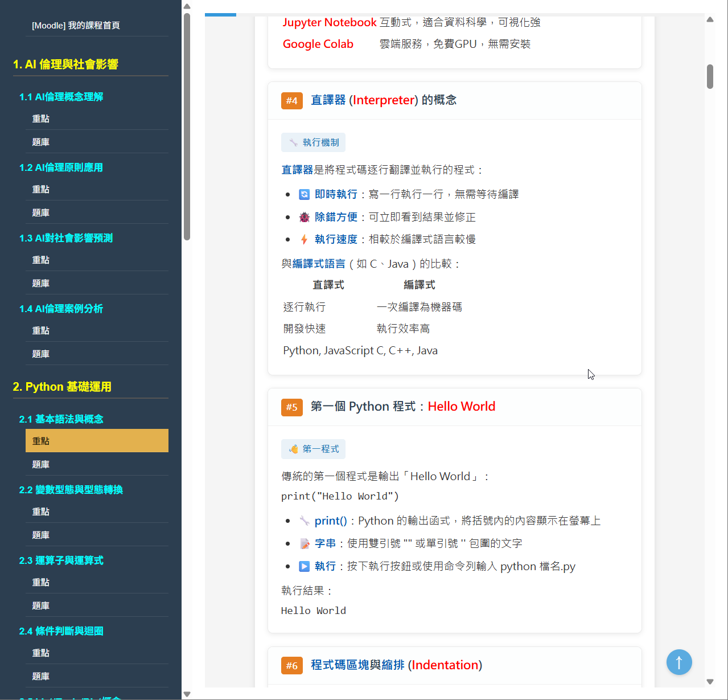Click the sidebar scrollbar up arrow

(x=187, y=6)
